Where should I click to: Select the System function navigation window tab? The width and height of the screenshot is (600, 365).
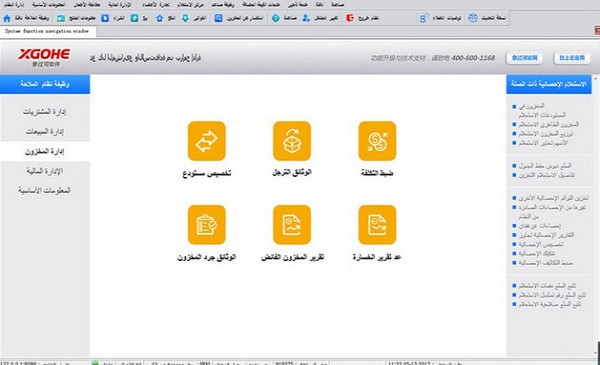47,31
